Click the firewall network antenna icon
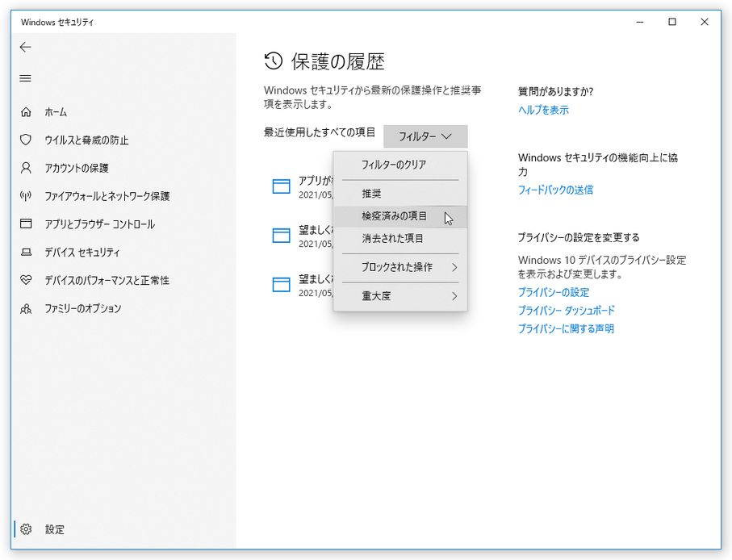 26,196
